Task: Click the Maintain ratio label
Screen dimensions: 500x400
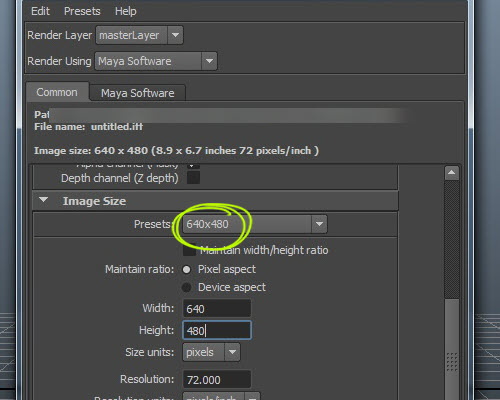Action: pos(140,269)
